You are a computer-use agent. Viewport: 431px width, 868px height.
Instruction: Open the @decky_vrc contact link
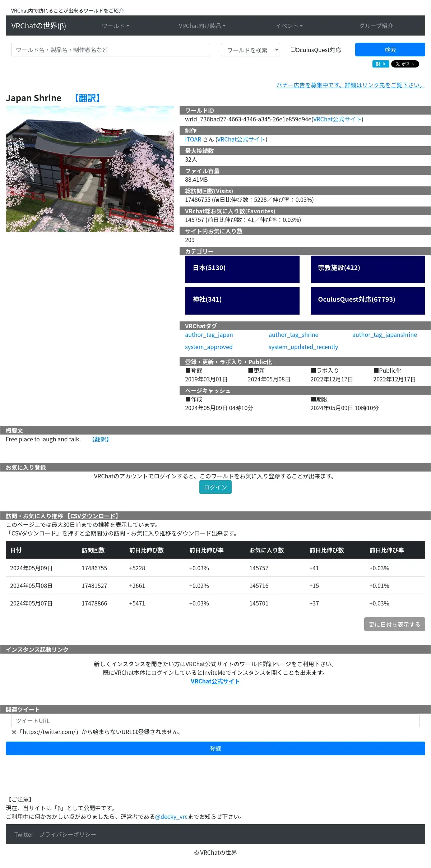pos(171,816)
